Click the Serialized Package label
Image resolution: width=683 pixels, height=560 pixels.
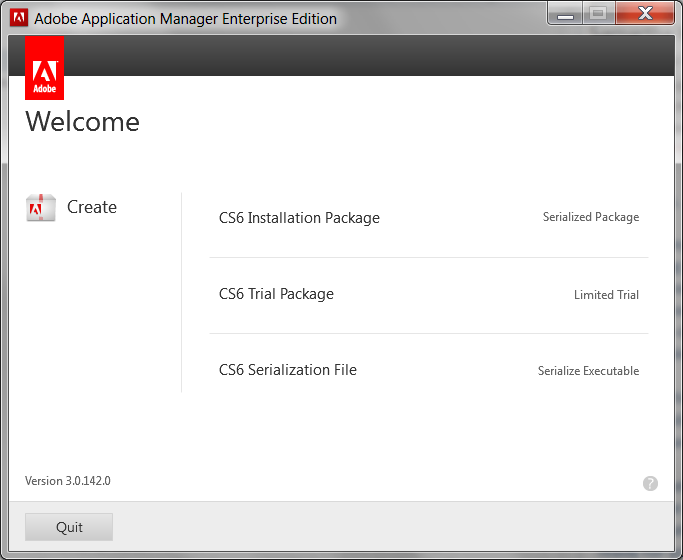point(591,217)
